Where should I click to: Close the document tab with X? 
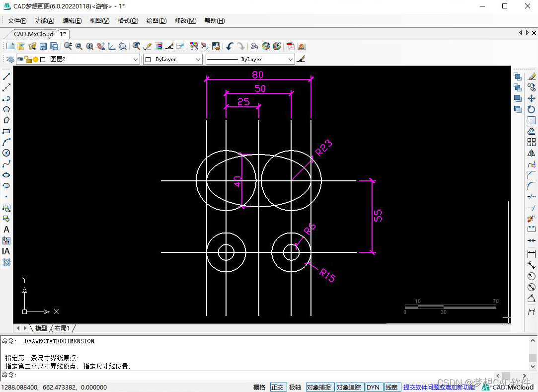pyautogui.click(x=534, y=33)
